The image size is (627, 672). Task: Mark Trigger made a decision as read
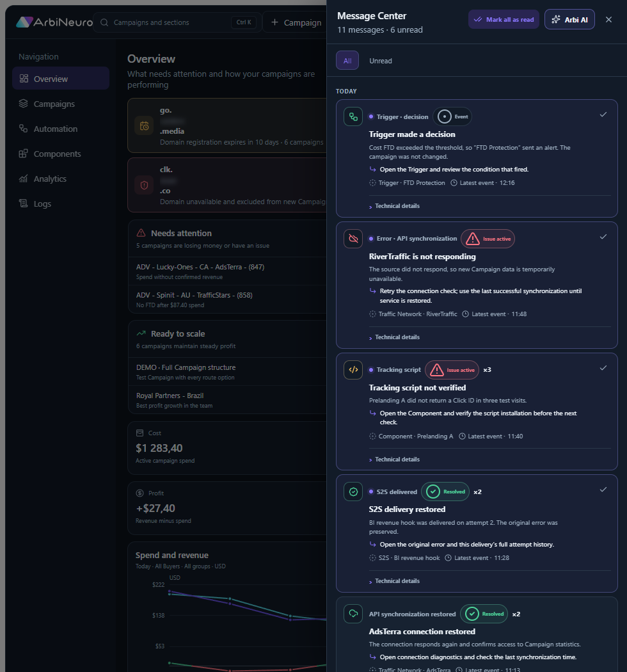(x=603, y=115)
